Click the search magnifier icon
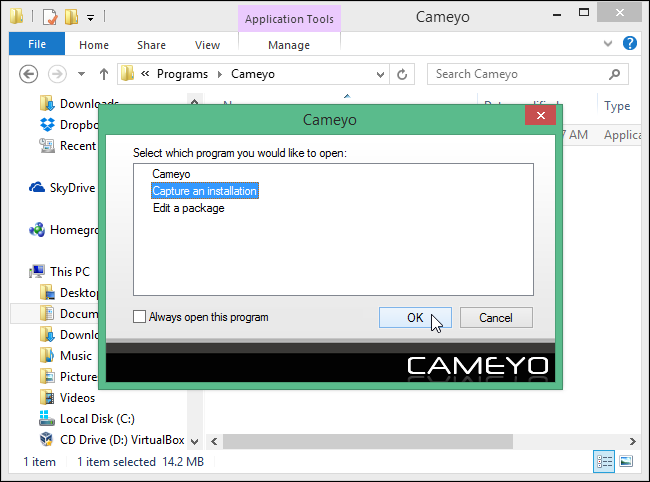This screenshot has width=650, height=482. tap(615, 74)
